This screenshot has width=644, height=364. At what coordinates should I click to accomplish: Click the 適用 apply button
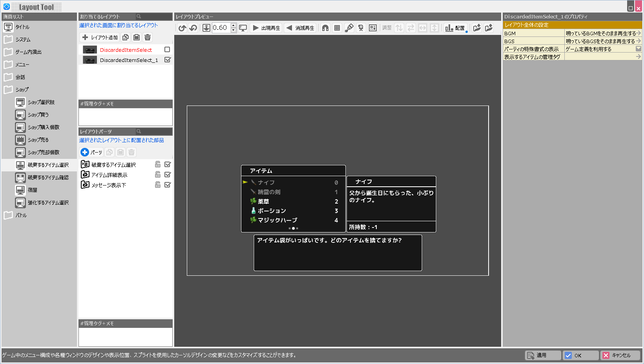click(x=543, y=355)
